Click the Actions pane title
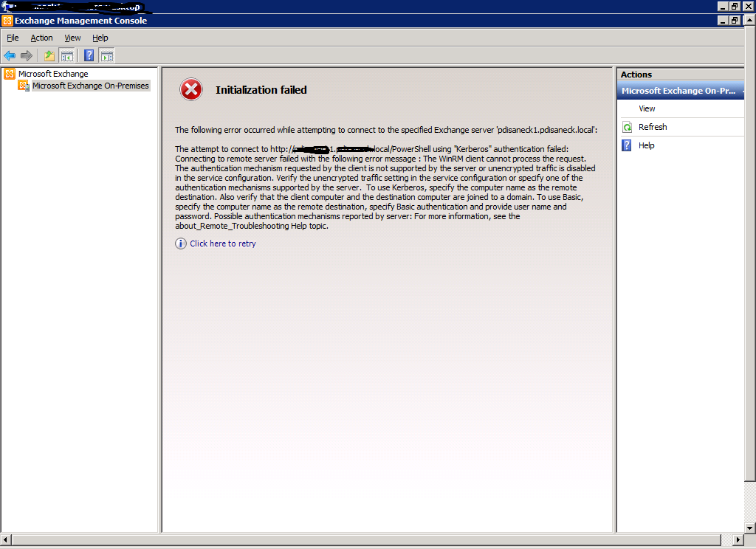Image resolution: width=756 pixels, height=549 pixels. [x=636, y=75]
